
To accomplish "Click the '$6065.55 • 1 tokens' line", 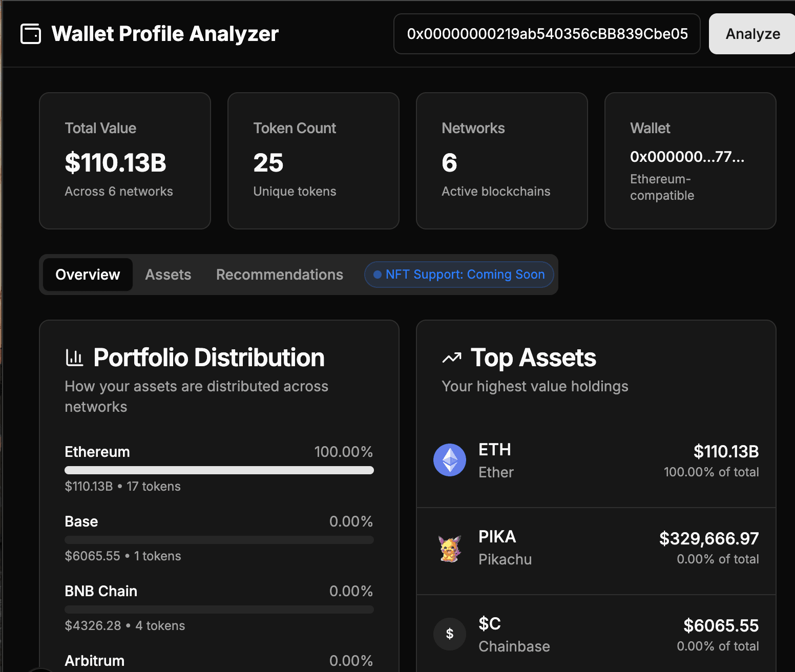I will pyautogui.click(x=123, y=556).
